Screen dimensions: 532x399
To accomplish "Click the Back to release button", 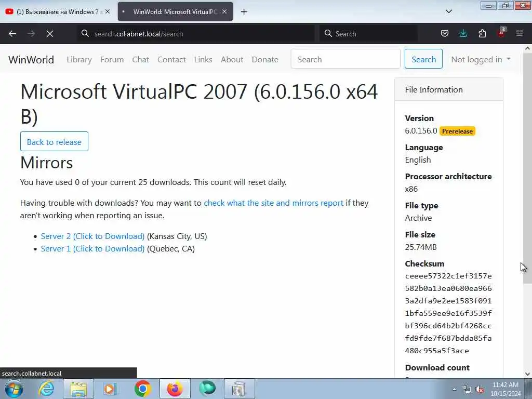I will 54,141.
